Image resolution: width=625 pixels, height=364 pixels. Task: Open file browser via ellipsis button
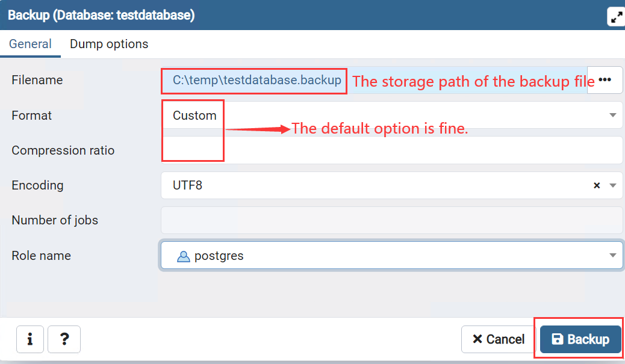(x=605, y=80)
